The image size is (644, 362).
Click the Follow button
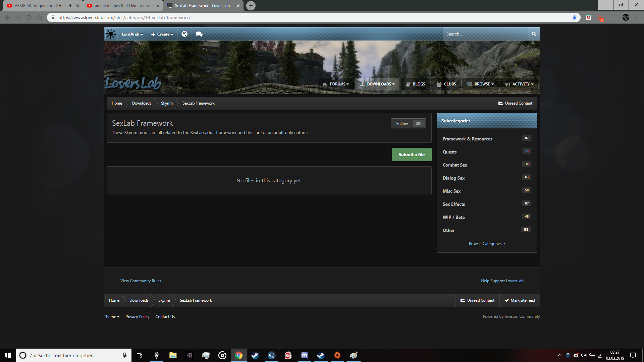click(409, 123)
